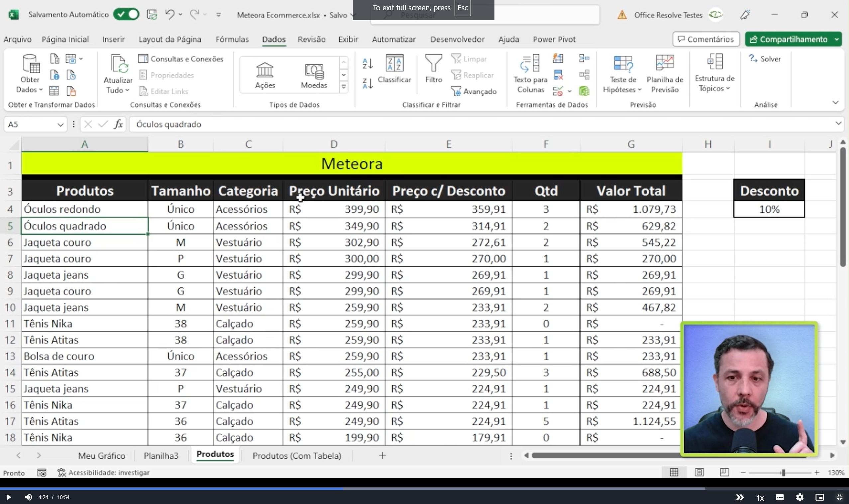Open Texto para Colunas tool

(530, 74)
